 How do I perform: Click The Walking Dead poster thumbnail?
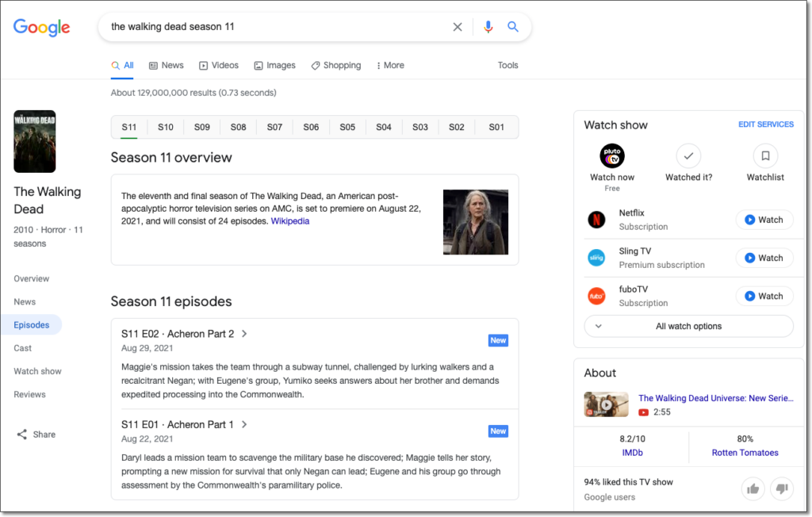click(x=35, y=141)
